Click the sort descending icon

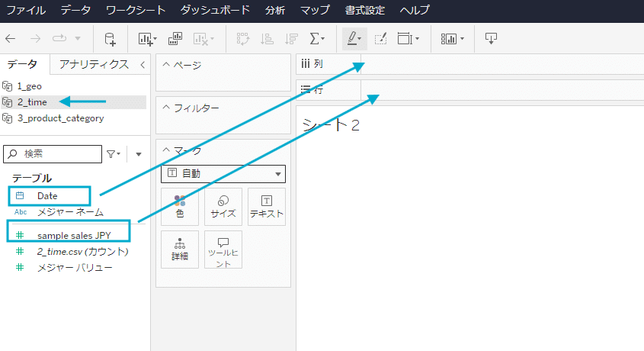(291, 39)
